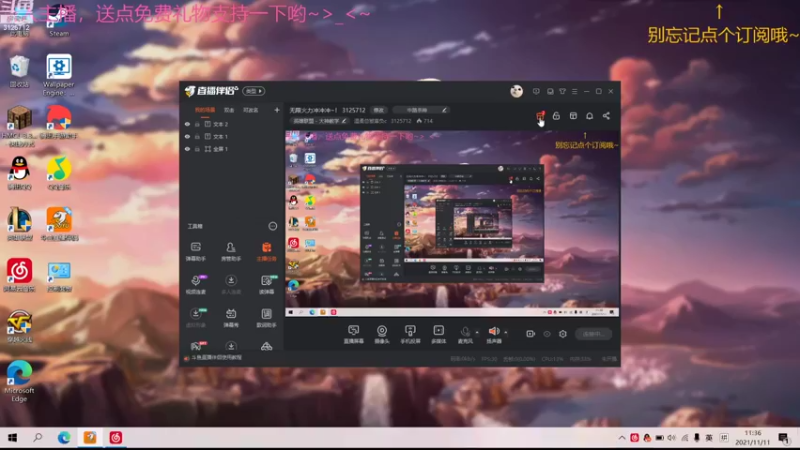The width and height of the screenshot is (800, 450).
Task: Open the 读弹幕 read danmaku tool
Action: tap(266, 285)
